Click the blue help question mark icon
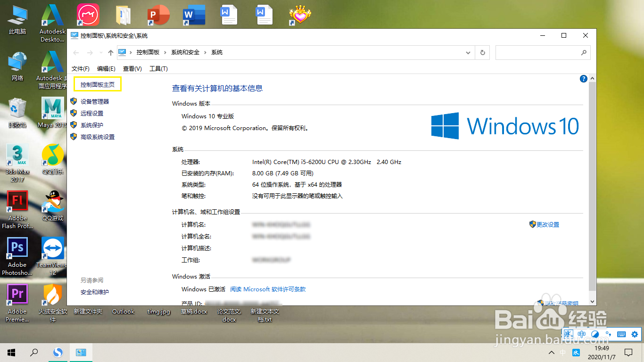This screenshot has width=644, height=362. tap(583, 79)
